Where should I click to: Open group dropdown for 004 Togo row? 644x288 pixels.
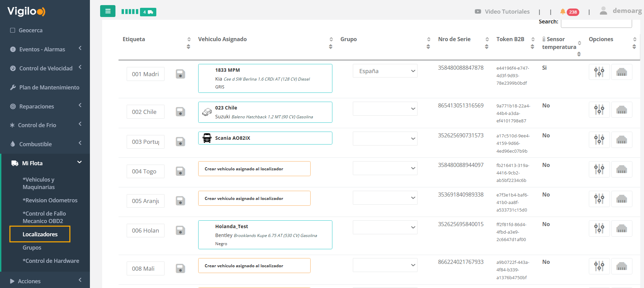[x=385, y=168]
